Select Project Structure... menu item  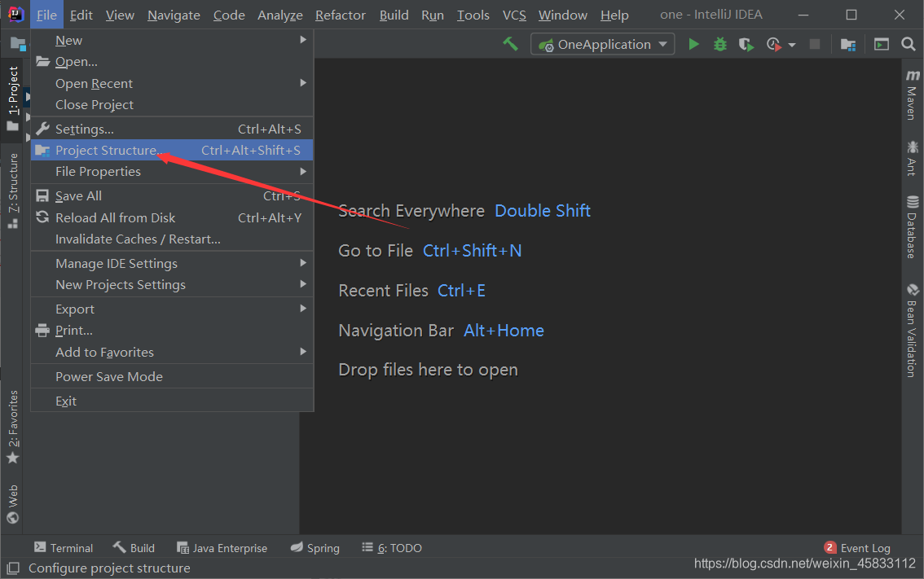(172, 150)
